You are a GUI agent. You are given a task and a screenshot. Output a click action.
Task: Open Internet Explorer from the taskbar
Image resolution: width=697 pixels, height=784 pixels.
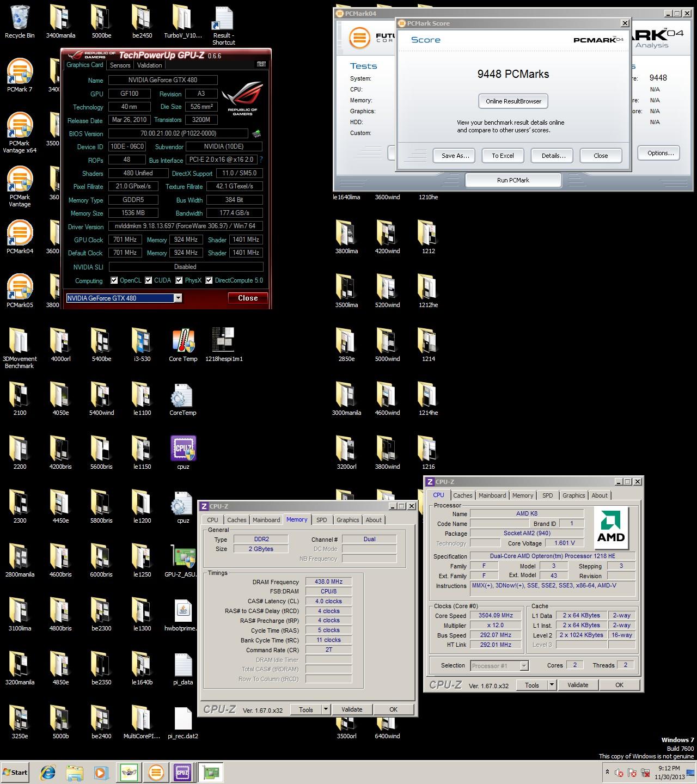[x=48, y=772]
